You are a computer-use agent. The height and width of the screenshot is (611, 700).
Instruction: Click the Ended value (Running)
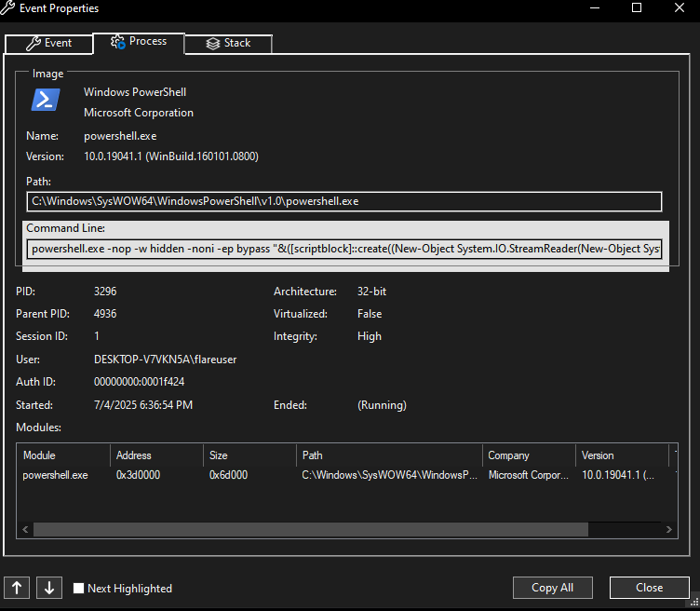tap(382, 405)
